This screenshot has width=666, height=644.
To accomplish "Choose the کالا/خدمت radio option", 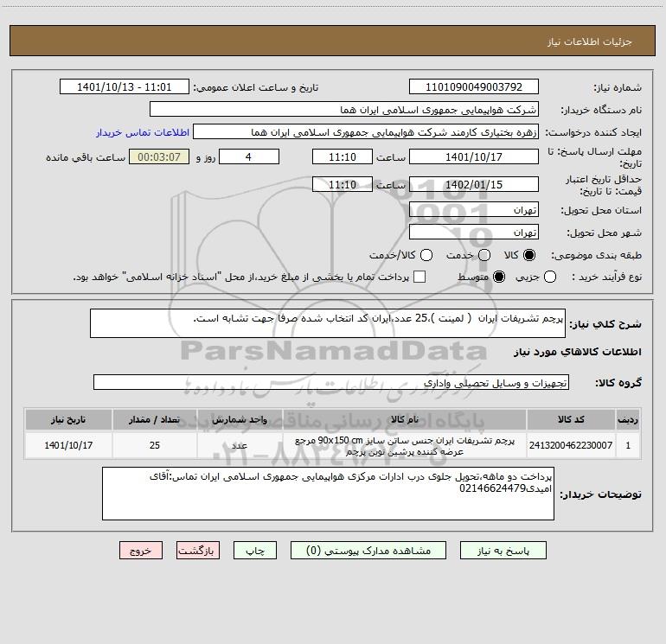I will click(x=426, y=255).
